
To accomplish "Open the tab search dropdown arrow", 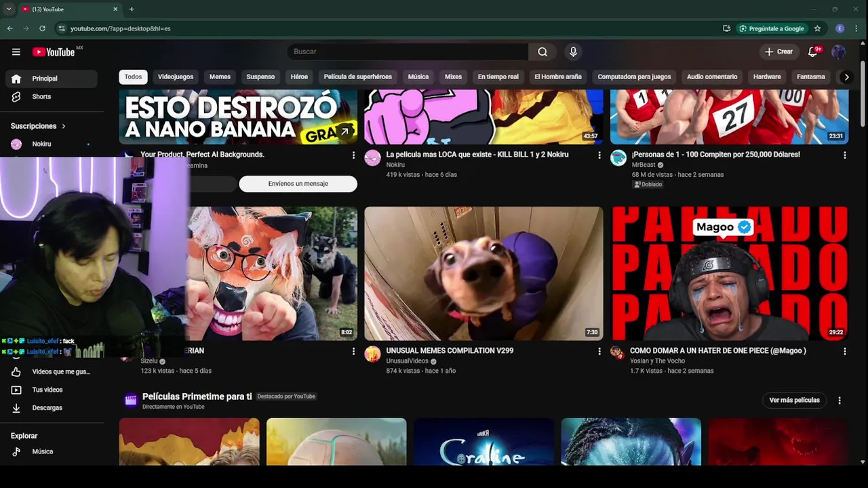I will tap(9, 9).
